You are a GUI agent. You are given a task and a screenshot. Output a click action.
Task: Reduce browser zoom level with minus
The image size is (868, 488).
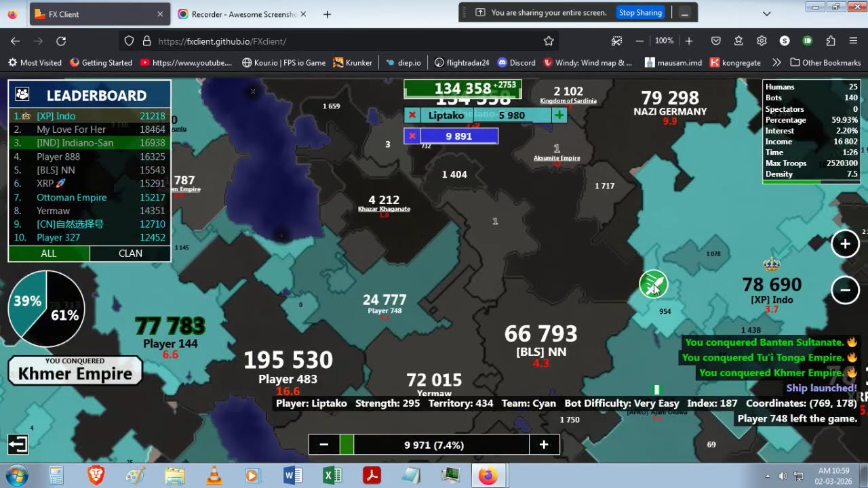[x=639, y=41]
